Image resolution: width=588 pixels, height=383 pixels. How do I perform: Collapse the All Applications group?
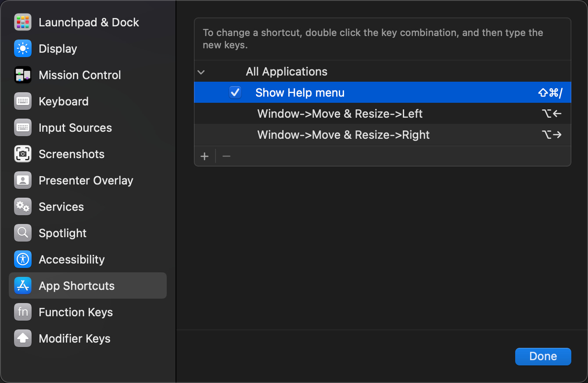201,72
